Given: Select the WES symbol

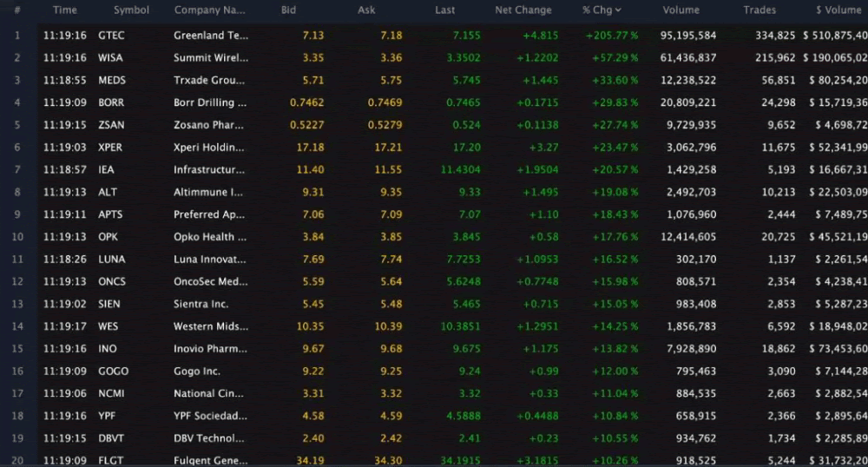Looking at the screenshot, I should point(108,326).
